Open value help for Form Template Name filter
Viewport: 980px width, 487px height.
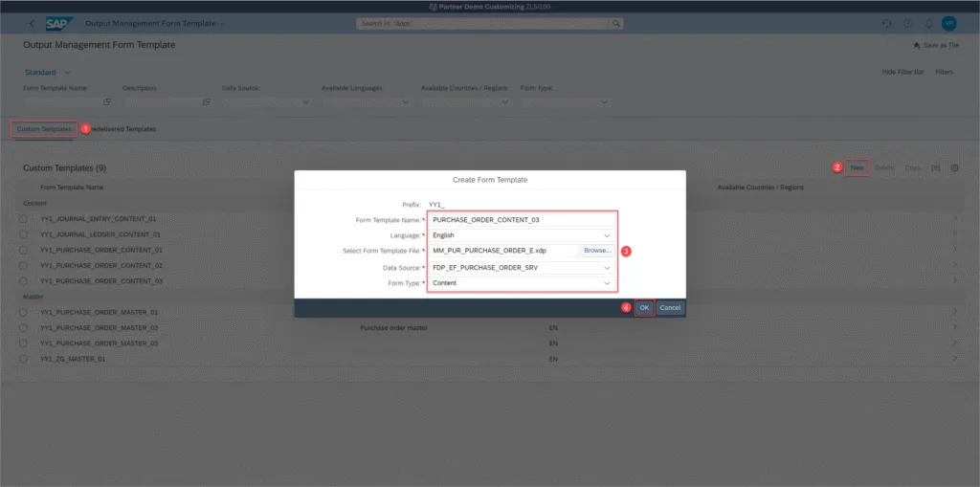pos(107,102)
